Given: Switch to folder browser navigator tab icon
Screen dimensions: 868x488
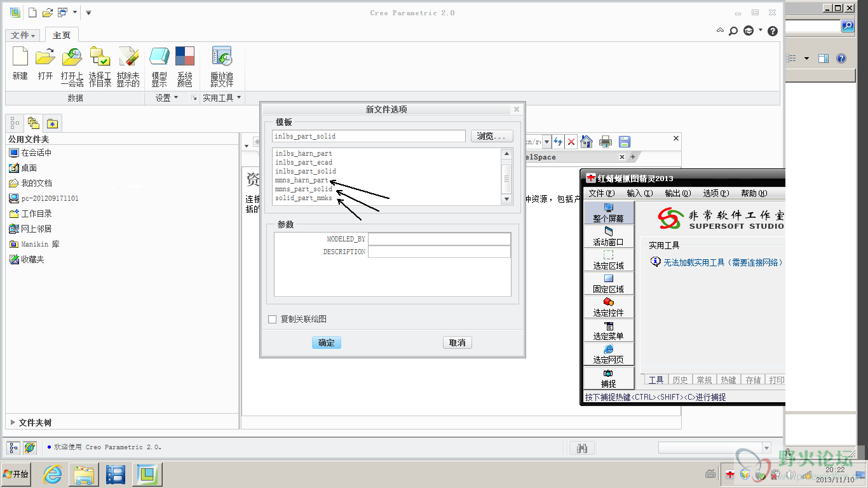Looking at the screenshot, I should pos(33,123).
